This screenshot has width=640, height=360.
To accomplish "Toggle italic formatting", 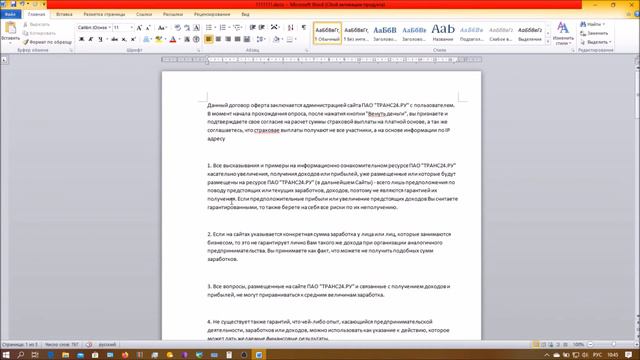I will pyautogui.click(x=91, y=39).
